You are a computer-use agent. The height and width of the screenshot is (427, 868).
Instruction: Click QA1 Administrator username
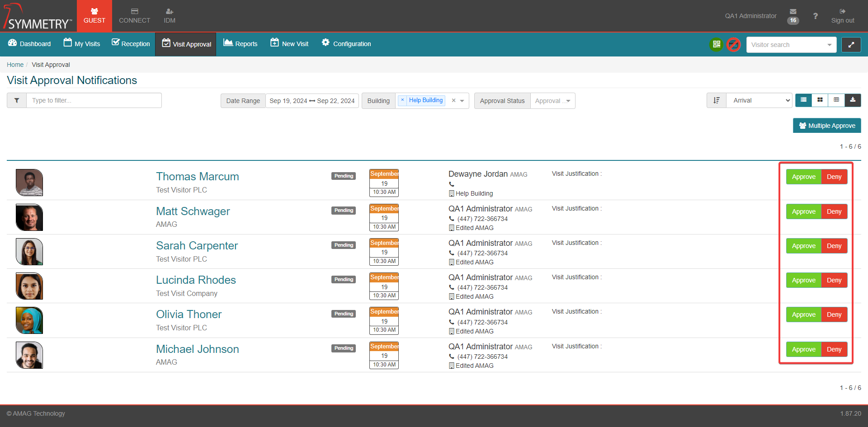point(750,16)
